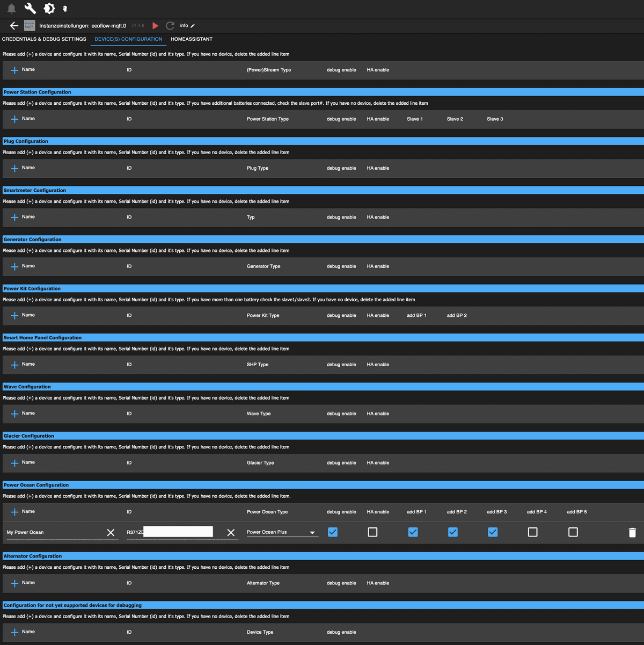Image resolution: width=644 pixels, height=645 pixels.
Task: Click the expert mode head icon
Action: point(65,9)
